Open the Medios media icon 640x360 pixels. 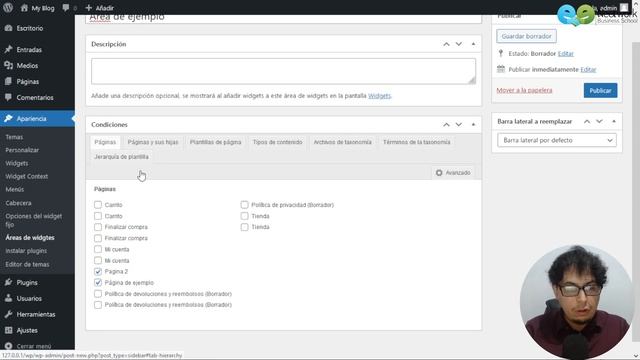(x=8, y=65)
